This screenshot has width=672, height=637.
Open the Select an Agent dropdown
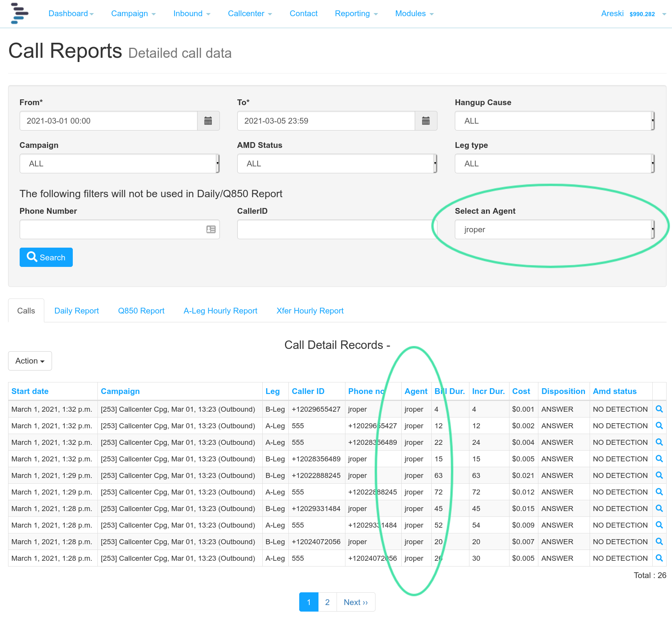coord(554,229)
